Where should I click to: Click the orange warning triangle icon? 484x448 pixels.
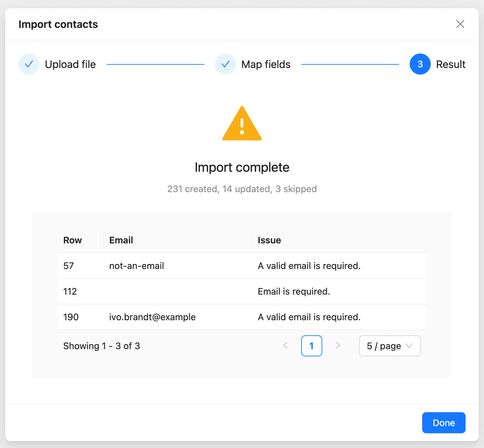[x=242, y=123]
